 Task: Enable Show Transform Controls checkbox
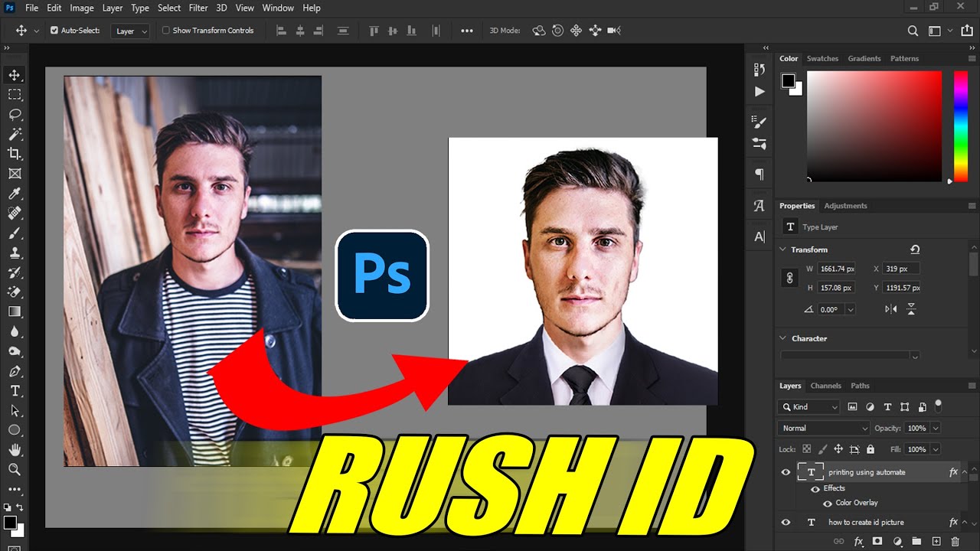click(x=165, y=31)
